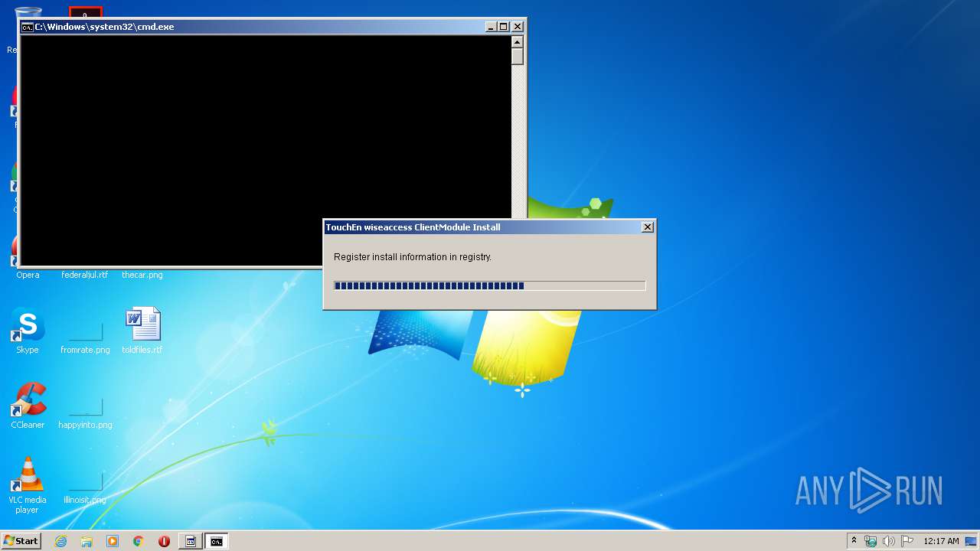Close the TouchEn wiseaccess install dialog
Screen dimensions: 980x551
pos(648,227)
